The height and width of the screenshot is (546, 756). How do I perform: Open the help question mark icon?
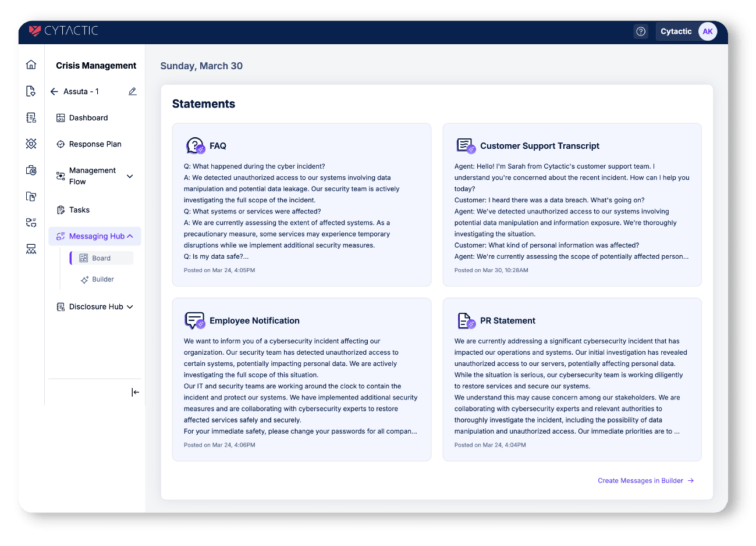(641, 31)
